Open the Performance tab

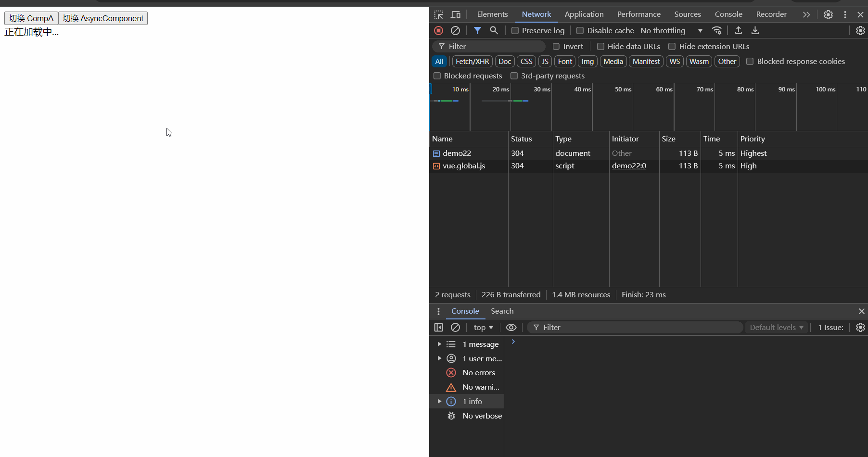coord(639,14)
